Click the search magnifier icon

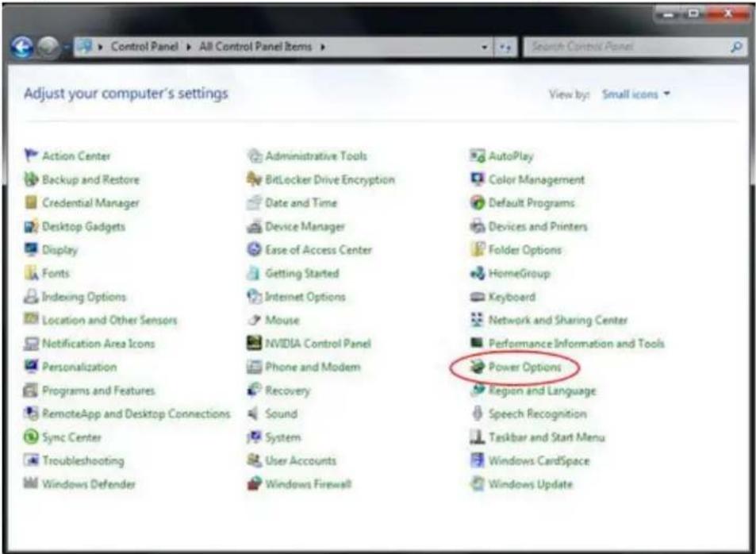[x=736, y=47]
